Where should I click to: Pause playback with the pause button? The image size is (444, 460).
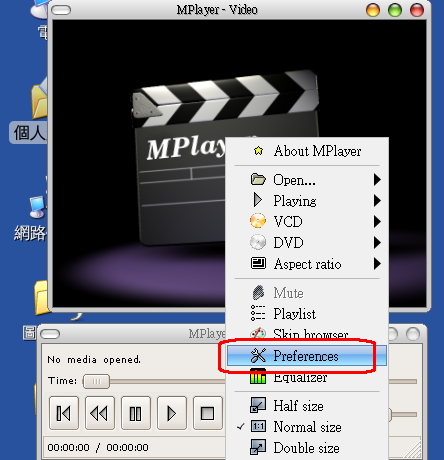(x=136, y=413)
